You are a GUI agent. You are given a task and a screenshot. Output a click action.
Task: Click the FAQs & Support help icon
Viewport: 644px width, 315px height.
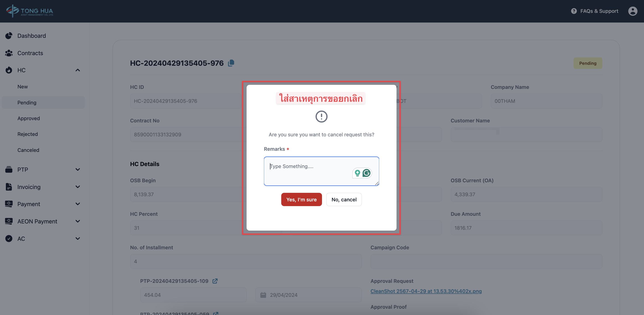tap(574, 11)
